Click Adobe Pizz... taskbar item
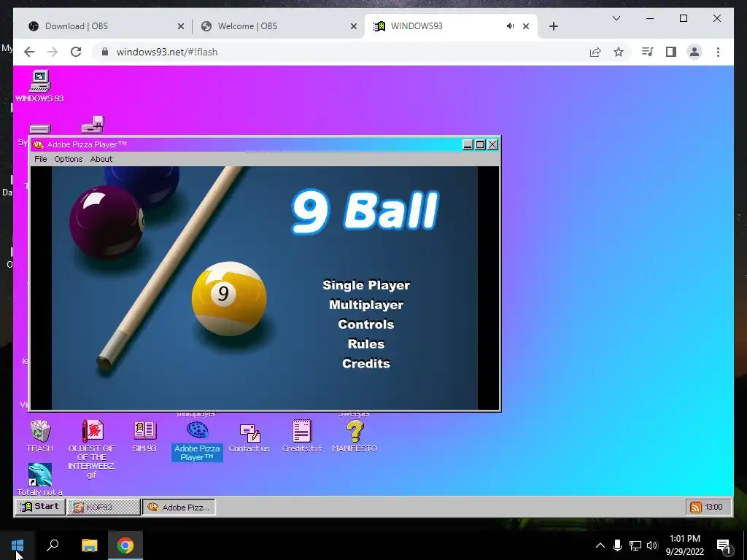747x560 pixels. 179,507
